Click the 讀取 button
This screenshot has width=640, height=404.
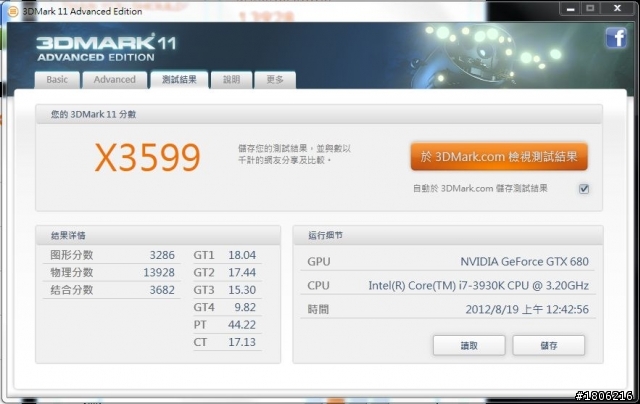point(469,346)
